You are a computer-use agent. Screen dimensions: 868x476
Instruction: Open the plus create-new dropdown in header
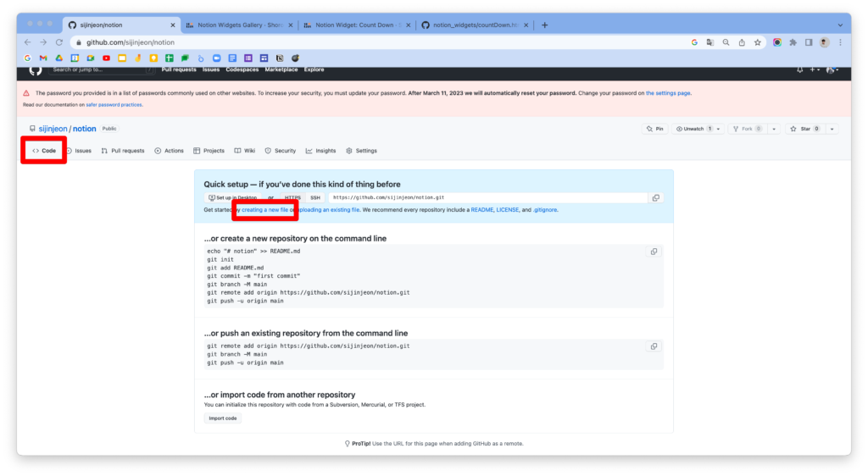814,70
